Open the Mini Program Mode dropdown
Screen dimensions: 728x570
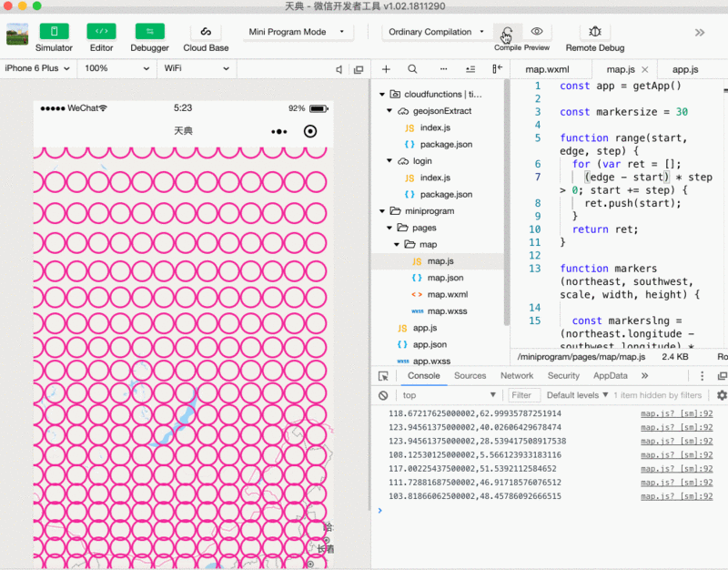[297, 32]
